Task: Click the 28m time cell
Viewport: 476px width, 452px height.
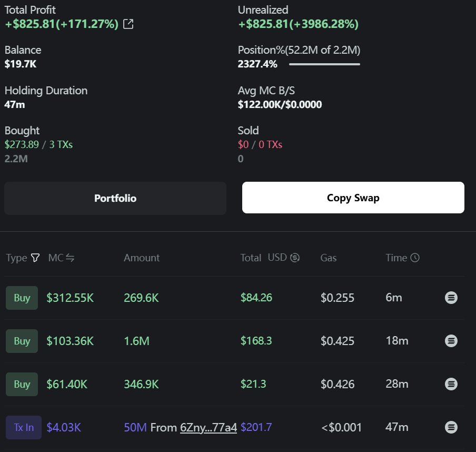Action: click(397, 384)
